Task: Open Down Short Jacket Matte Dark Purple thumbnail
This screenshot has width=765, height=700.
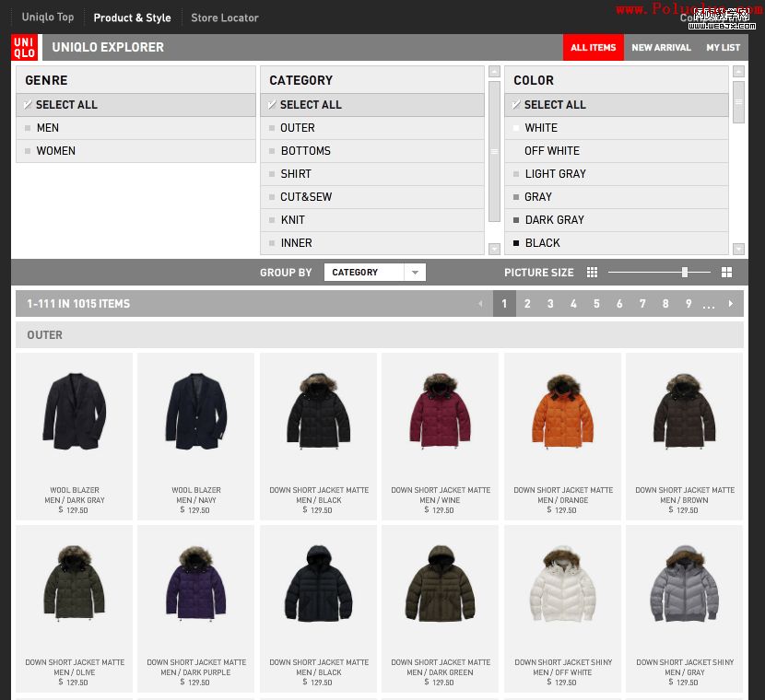Action: click(196, 609)
